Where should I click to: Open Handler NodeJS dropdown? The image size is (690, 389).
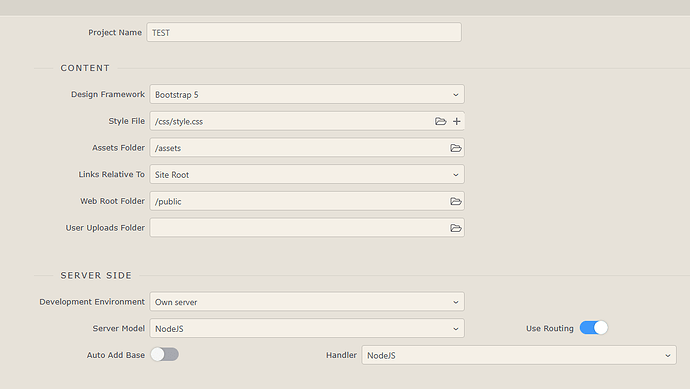point(519,355)
